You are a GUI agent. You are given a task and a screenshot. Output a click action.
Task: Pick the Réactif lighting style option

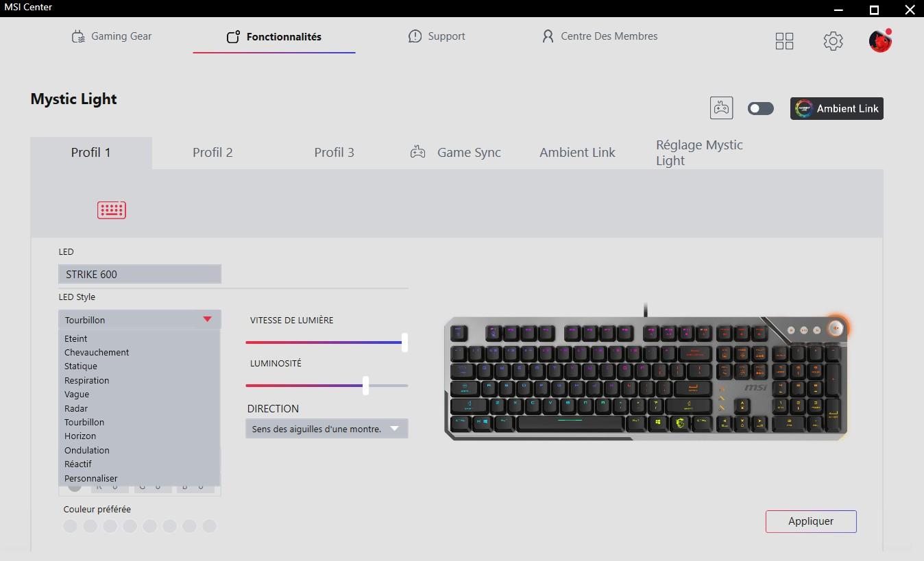tap(78, 464)
